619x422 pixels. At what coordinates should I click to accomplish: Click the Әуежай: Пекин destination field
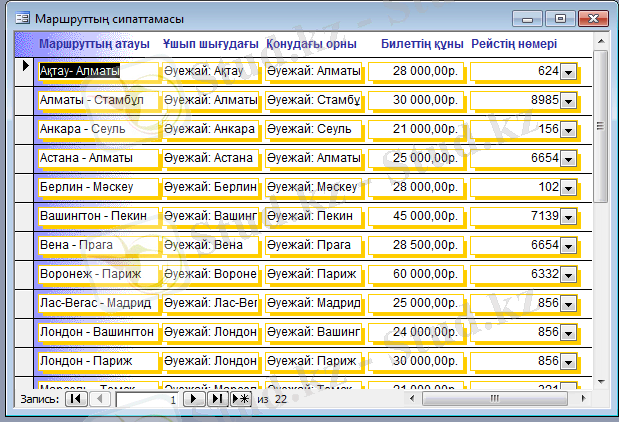tap(313, 216)
